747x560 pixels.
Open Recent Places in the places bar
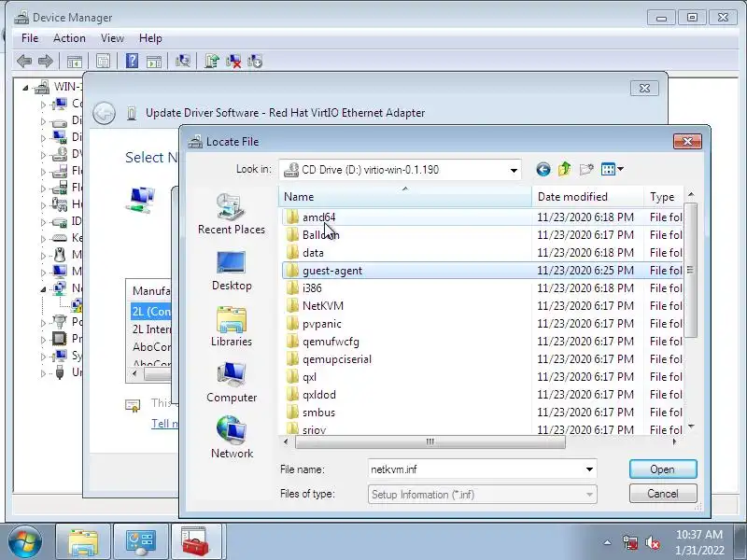point(232,214)
